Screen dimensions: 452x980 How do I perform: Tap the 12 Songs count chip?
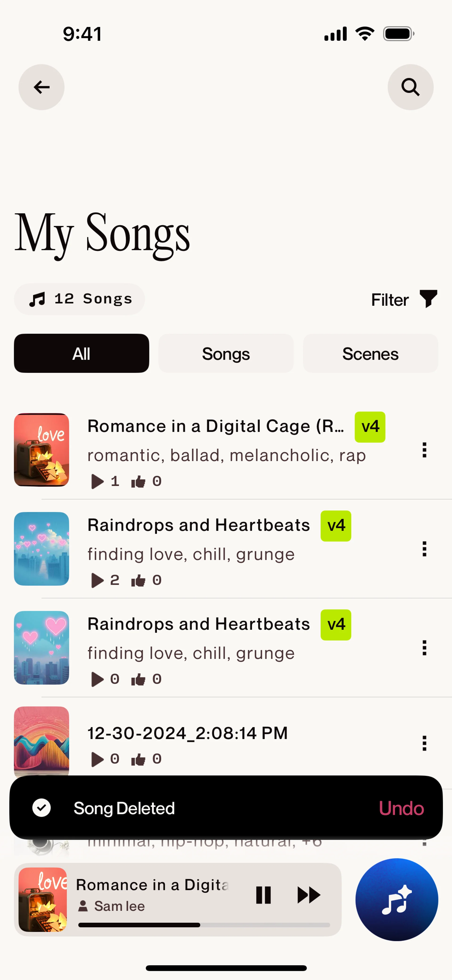(80, 299)
